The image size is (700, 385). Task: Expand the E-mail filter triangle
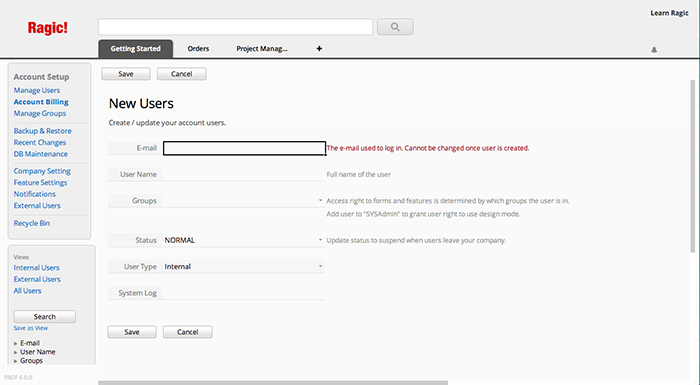tap(16, 343)
